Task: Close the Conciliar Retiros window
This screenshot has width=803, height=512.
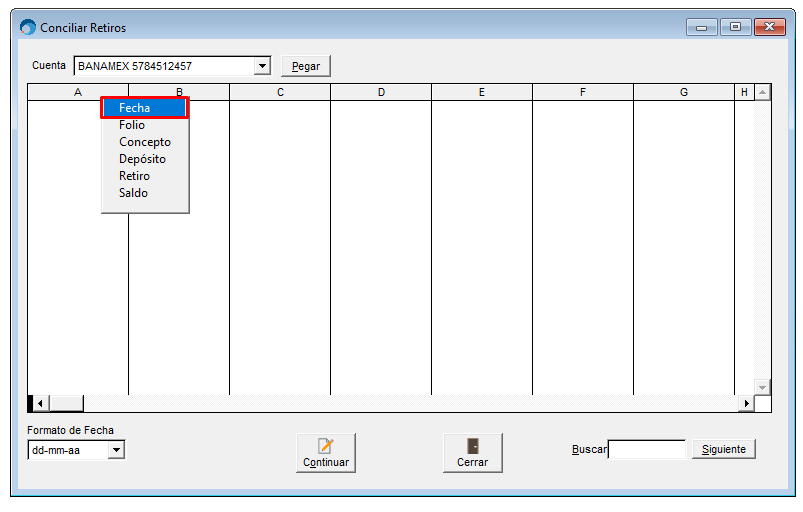Action: pyautogui.click(x=769, y=27)
